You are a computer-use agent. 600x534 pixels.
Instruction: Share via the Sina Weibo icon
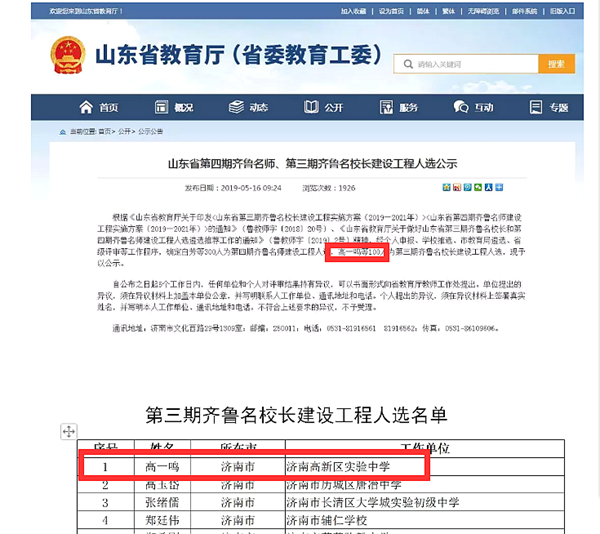pos(457,187)
